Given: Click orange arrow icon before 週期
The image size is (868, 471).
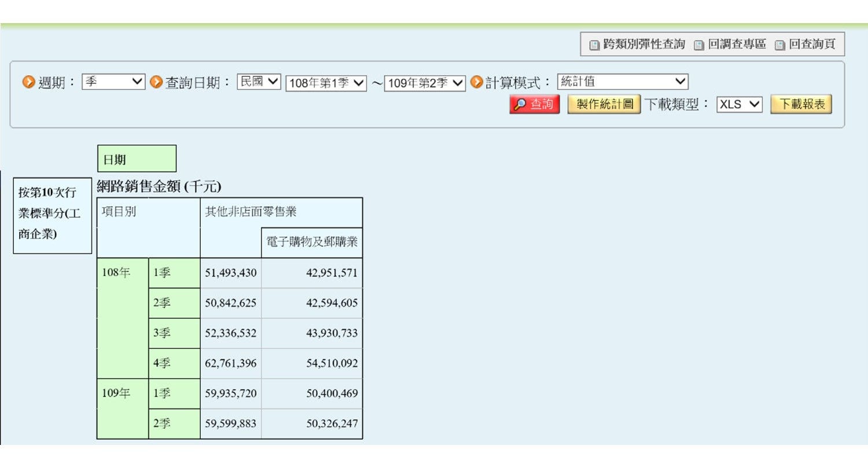Looking at the screenshot, I should 28,82.
